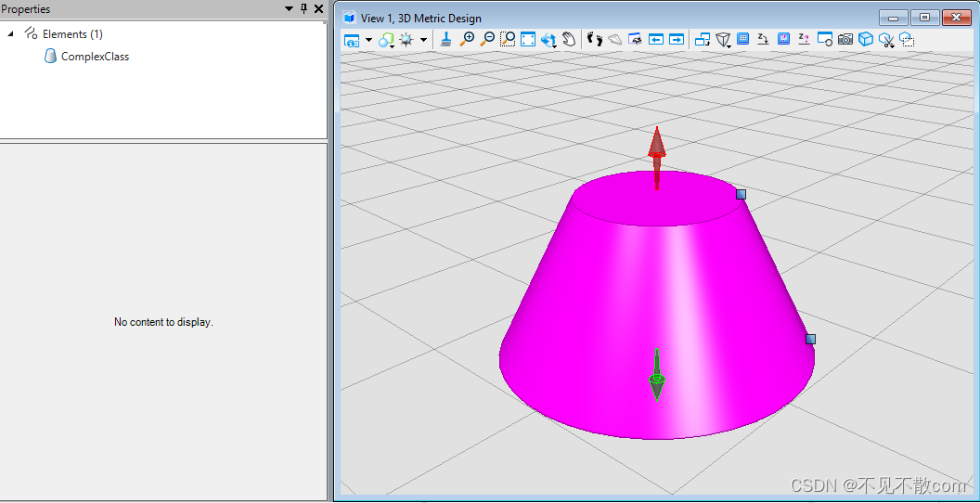Select ComplexClass in the Properties tree
This screenshot has width=980, height=503.
pos(95,57)
